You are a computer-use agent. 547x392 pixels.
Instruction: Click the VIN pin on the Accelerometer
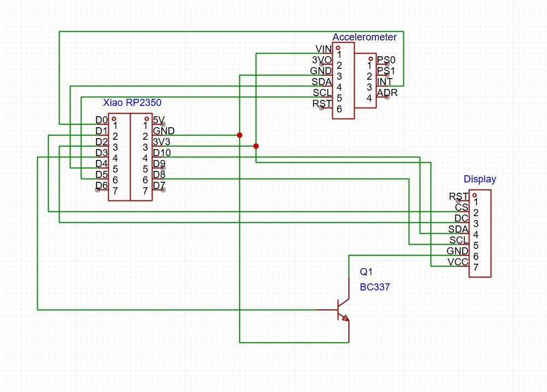324,49
